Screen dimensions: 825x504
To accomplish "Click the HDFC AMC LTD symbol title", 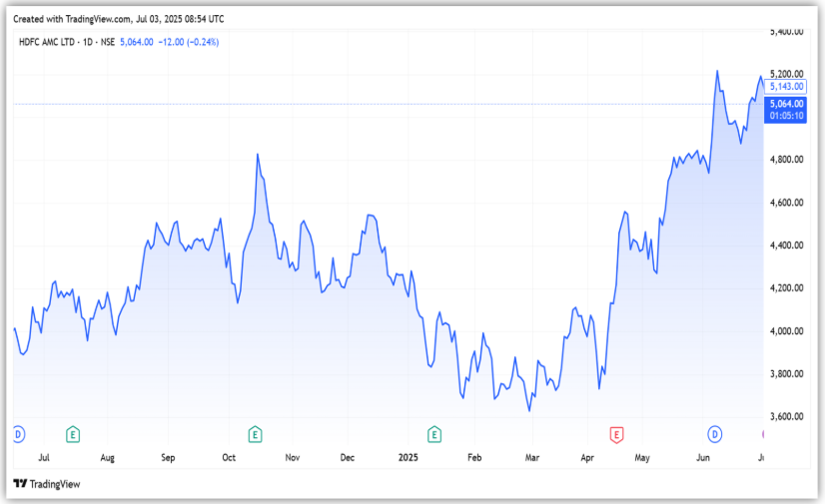I will pyautogui.click(x=48, y=42).
